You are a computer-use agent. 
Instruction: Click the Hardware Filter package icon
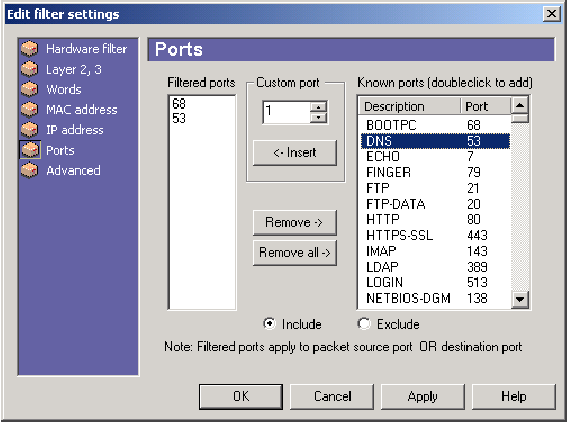click(x=29, y=49)
